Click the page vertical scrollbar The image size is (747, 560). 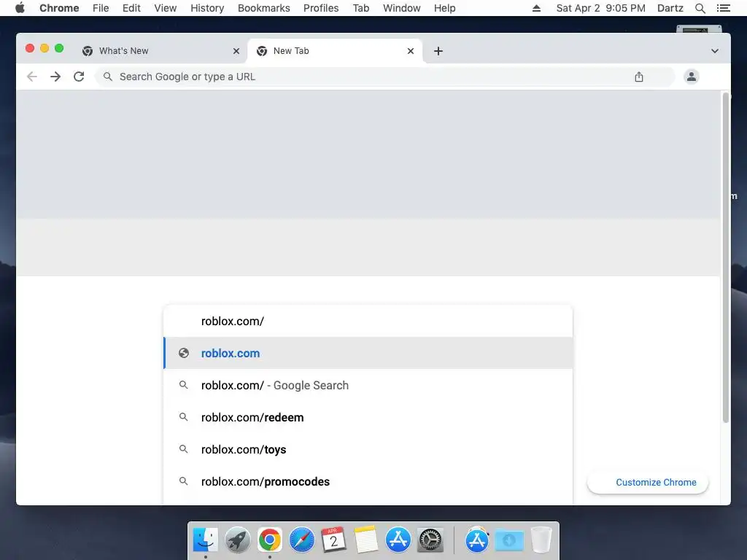[x=726, y=257]
